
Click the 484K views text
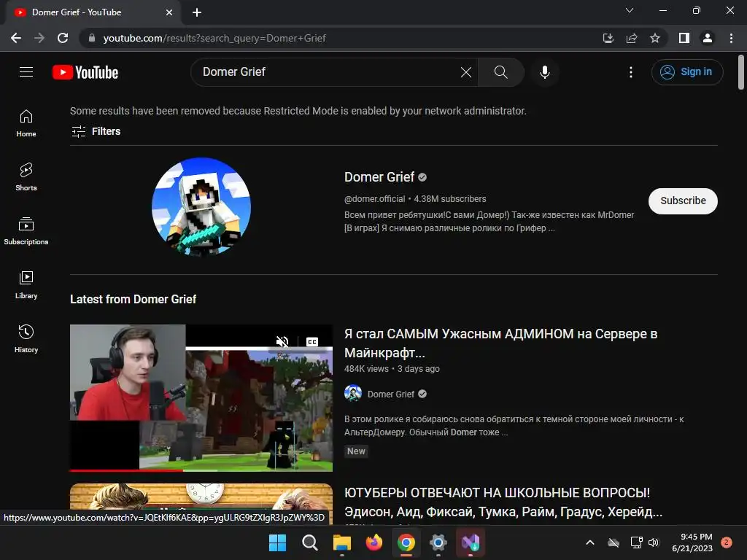click(366, 368)
